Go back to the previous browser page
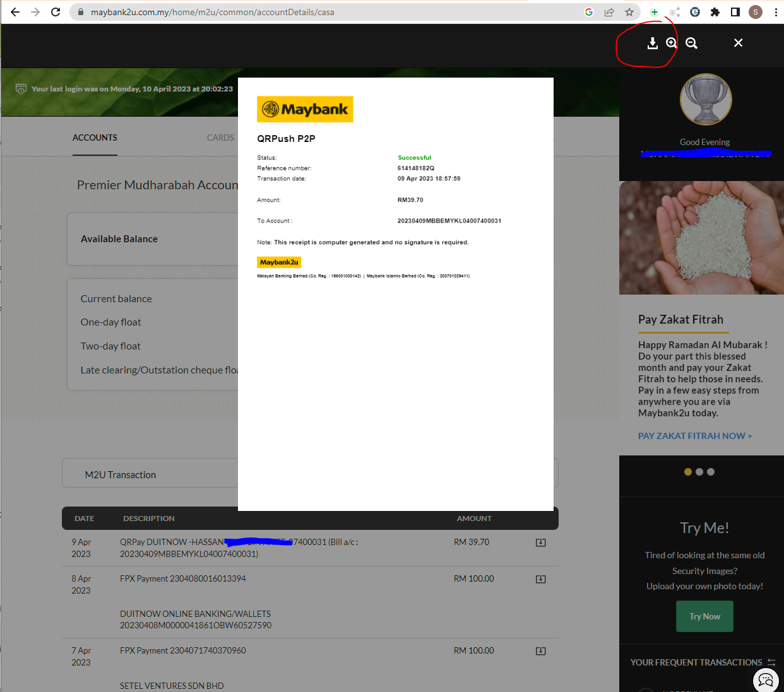 pyautogui.click(x=15, y=12)
